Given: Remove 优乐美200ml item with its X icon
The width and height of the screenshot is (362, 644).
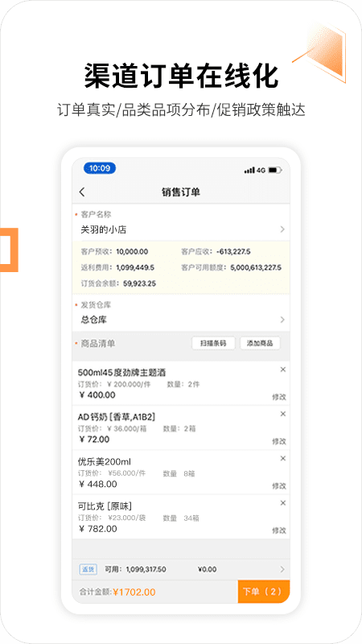Looking at the screenshot, I should [x=283, y=458].
